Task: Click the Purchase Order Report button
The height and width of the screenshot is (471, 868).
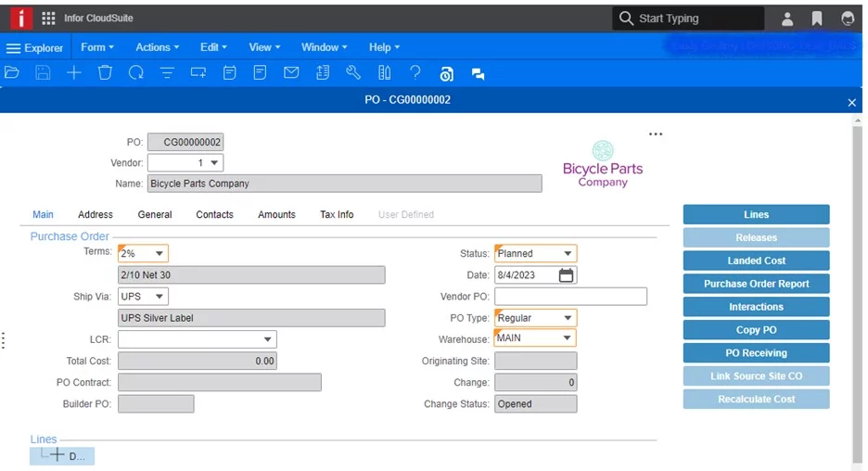Action: pyautogui.click(x=756, y=284)
